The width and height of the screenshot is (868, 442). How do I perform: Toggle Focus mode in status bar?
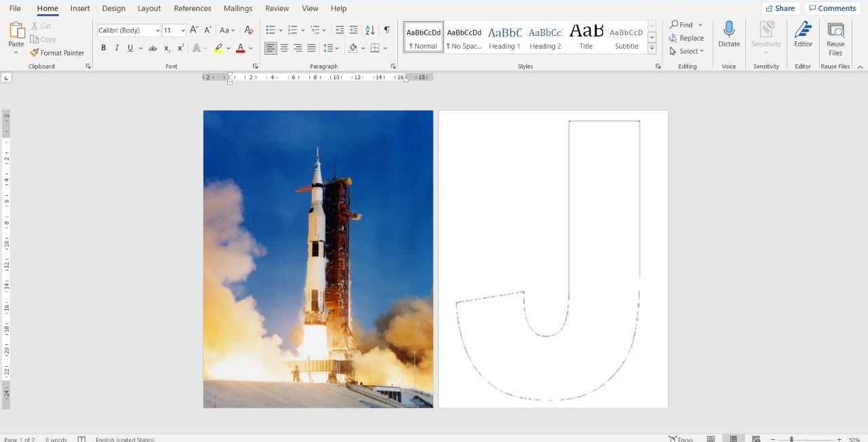pos(682,439)
